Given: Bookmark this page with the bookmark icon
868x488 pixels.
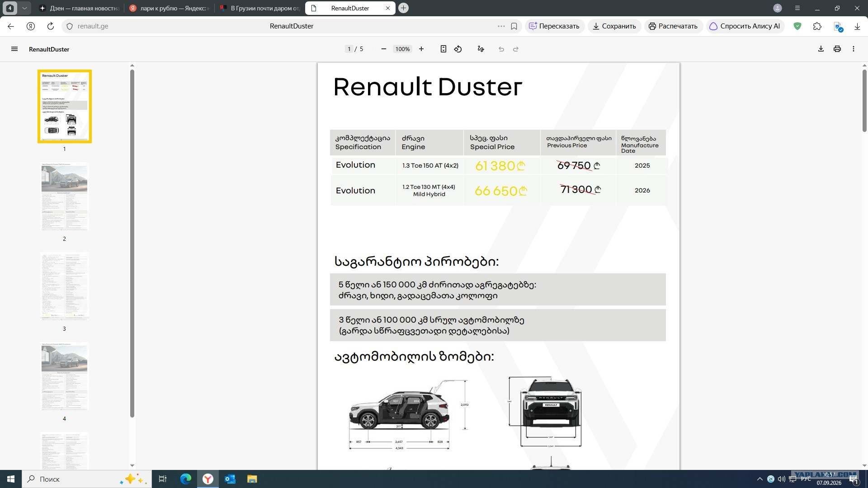Looking at the screenshot, I should click(514, 26).
